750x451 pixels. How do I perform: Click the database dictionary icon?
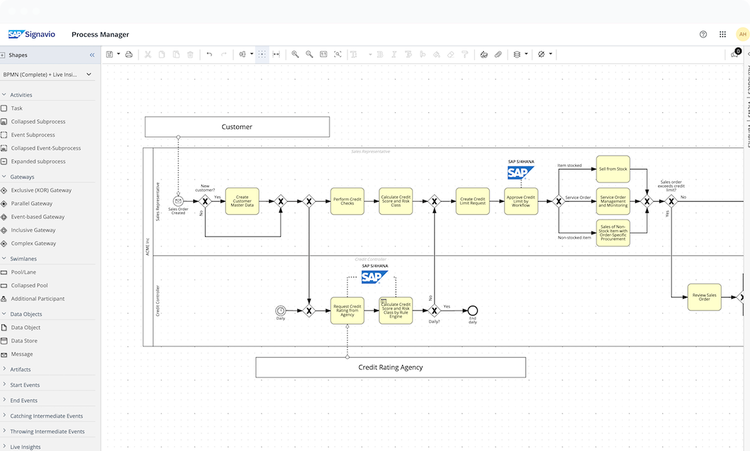[x=517, y=55]
